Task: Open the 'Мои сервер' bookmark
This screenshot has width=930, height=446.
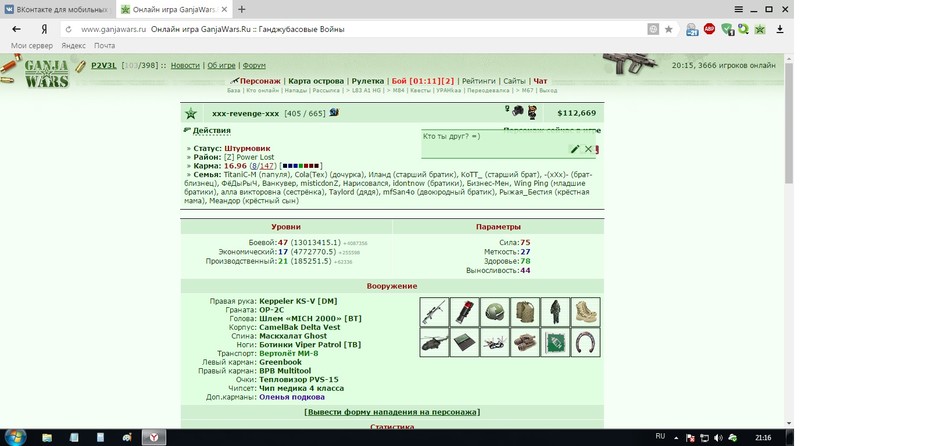Action: 32,46
